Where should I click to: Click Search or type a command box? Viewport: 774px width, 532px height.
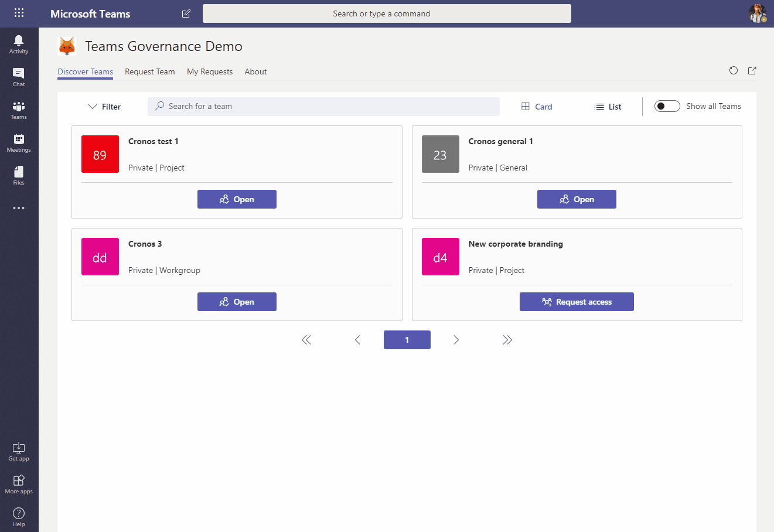tap(387, 13)
